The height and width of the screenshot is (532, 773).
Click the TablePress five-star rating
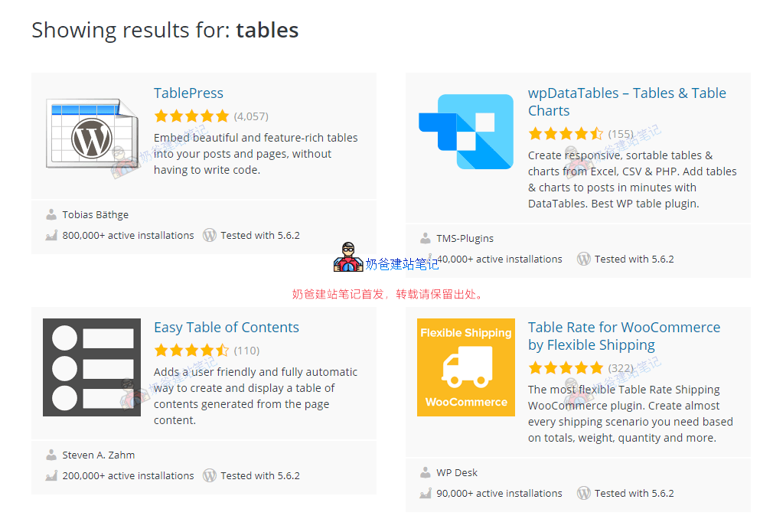(191, 116)
